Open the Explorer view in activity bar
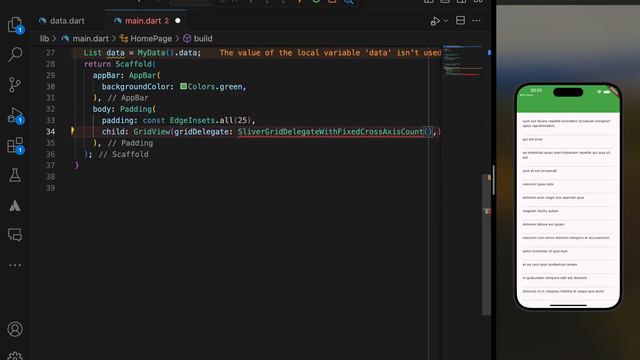This screenshot has height=360, width=640. click(x=15, y=24)
